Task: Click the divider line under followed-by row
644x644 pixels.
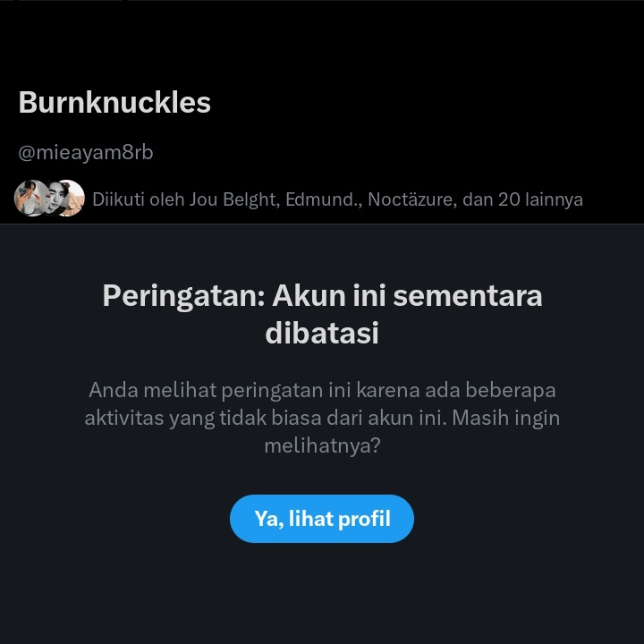Action: (x=322, y=224)
